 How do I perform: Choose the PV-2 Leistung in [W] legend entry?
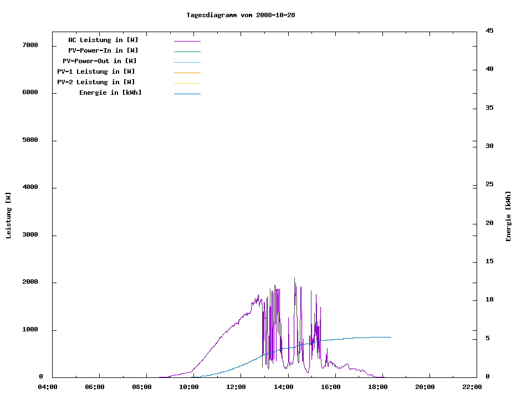click(96, 82)
